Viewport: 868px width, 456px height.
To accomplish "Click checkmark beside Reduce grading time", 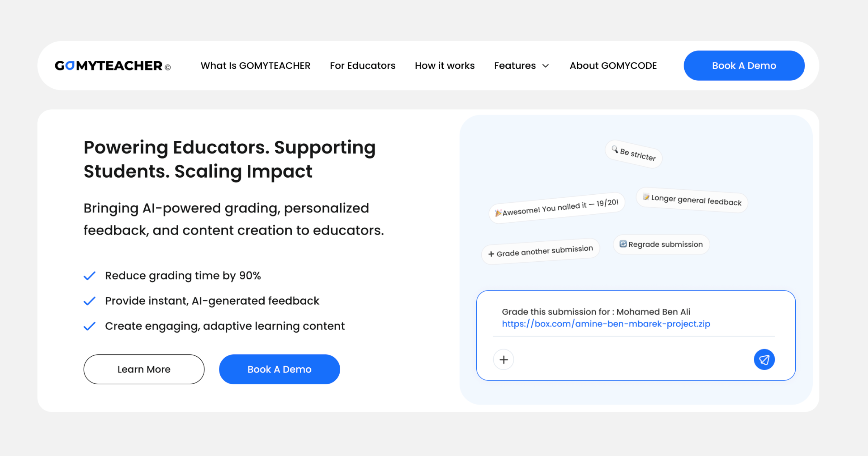I will coord(89,276).
